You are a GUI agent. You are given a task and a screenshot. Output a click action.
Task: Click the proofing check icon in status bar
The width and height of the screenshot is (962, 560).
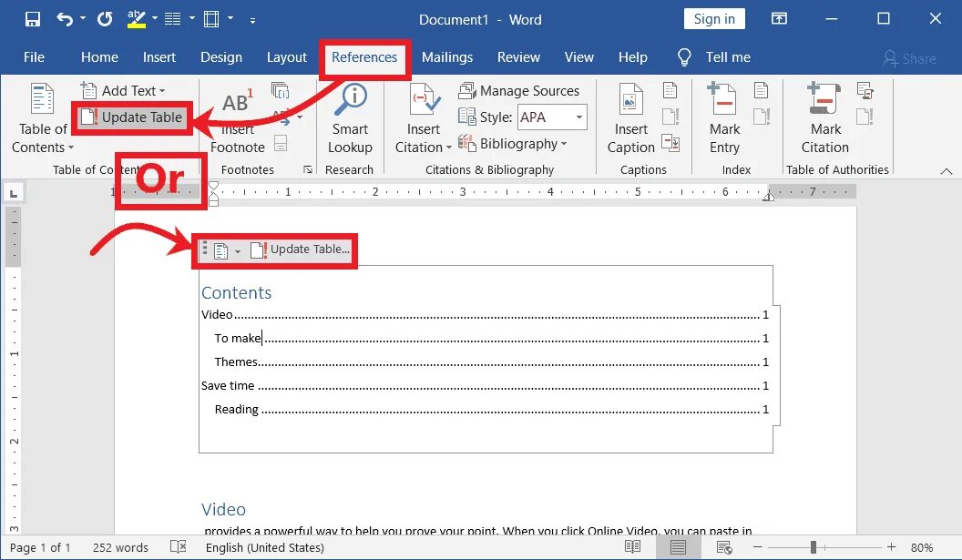[178, 546]
